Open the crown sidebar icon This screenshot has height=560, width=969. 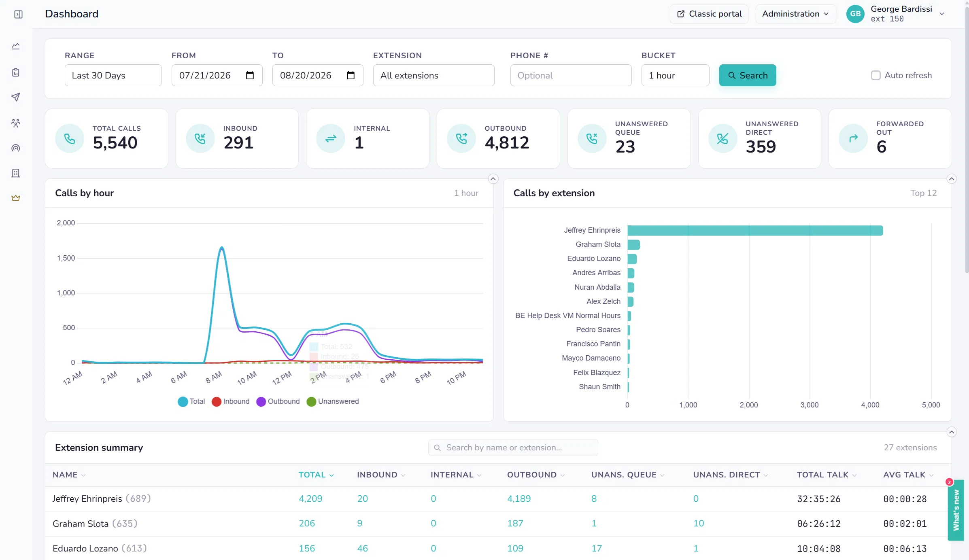point(16,198)
